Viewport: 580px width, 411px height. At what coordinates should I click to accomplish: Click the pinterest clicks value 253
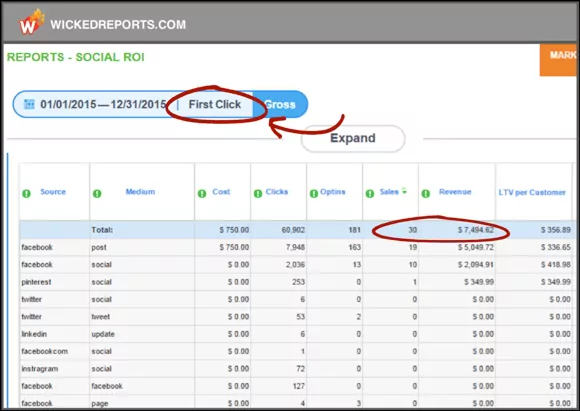click(x=298, y=282)
